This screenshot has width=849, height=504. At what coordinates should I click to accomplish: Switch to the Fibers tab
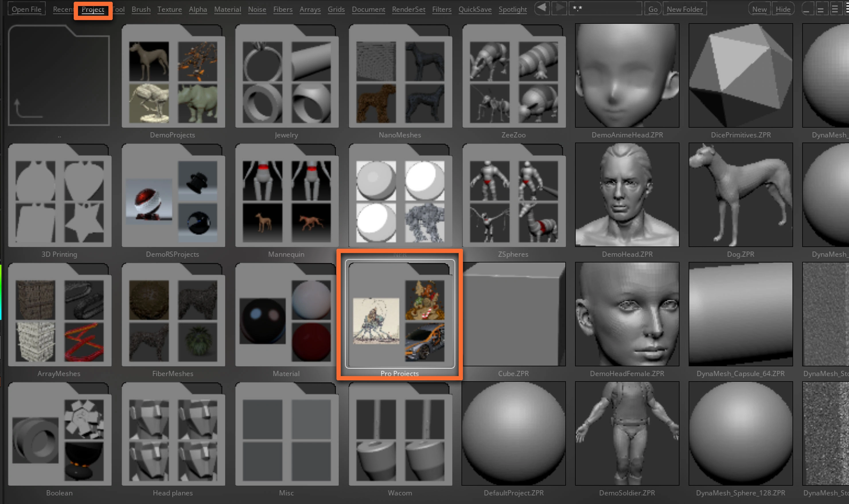283,9
